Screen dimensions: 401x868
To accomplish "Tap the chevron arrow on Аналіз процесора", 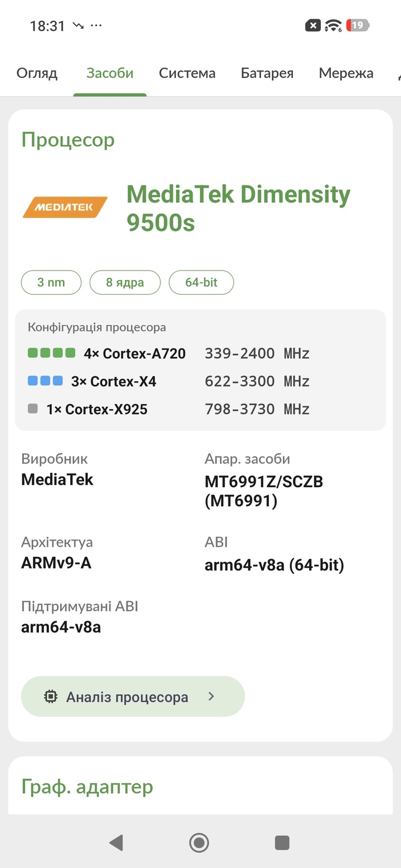I will [211, 696].
